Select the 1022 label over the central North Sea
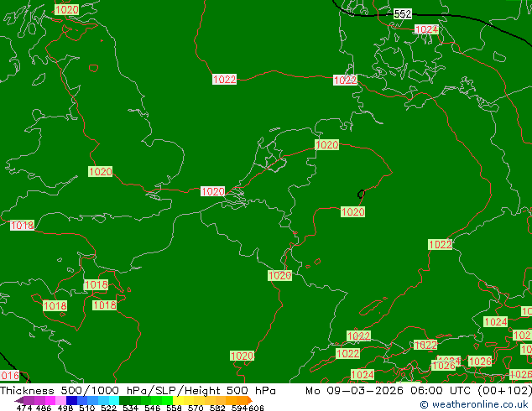This screenshot has width=532, height=411. pos(224,80)
